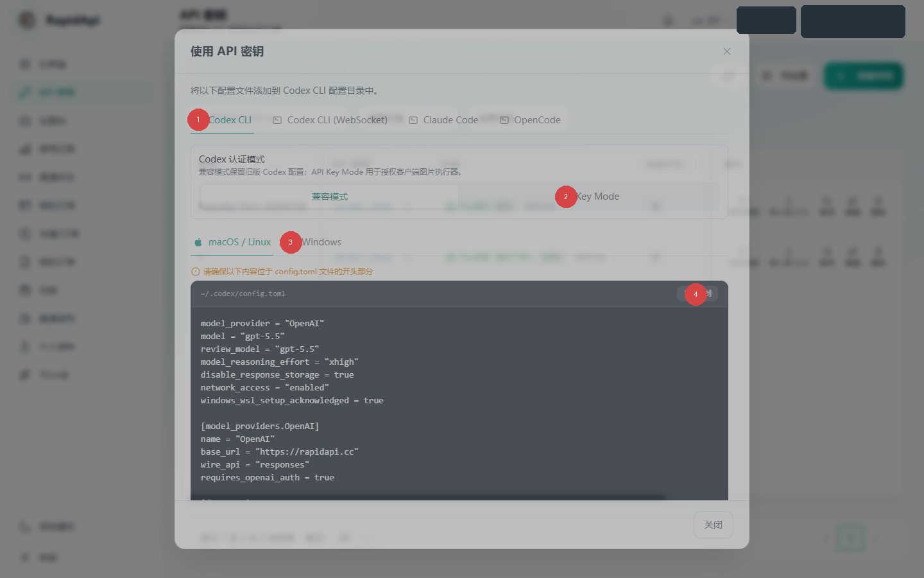Dismiss the 使用 API 密钥 dialog with X
The width and height of the screenshot is (924, 578).
pos(727,51)
